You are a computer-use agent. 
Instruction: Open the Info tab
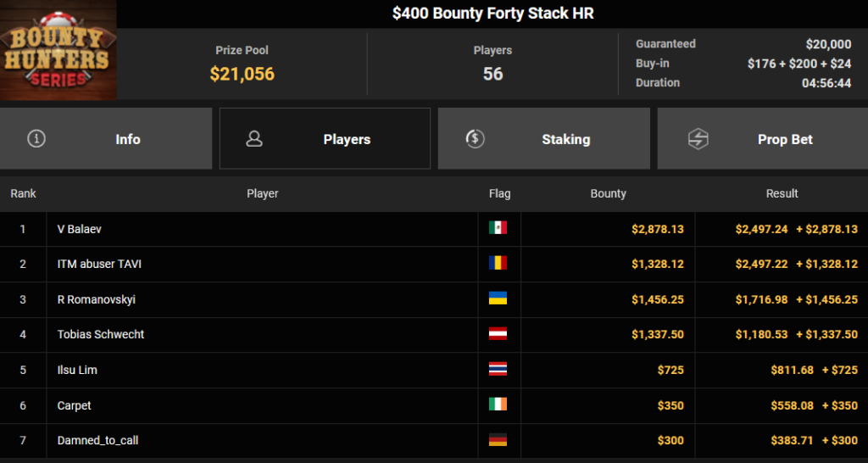tap(106, 138)
